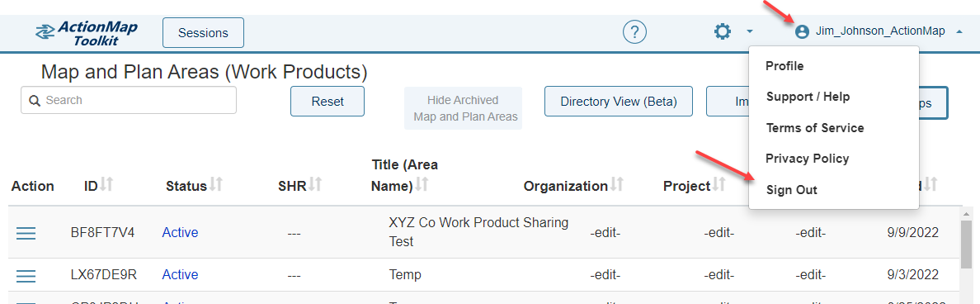Open Support / Help menu entry
Viewport: 980px width, 304px height.
point(808,97)
